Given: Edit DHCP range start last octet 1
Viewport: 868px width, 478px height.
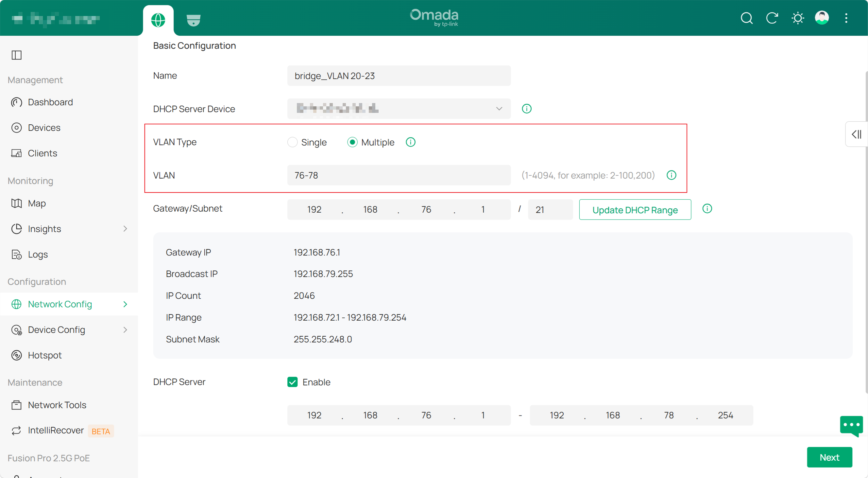Looking at the screenshot, I should (483, 415).
